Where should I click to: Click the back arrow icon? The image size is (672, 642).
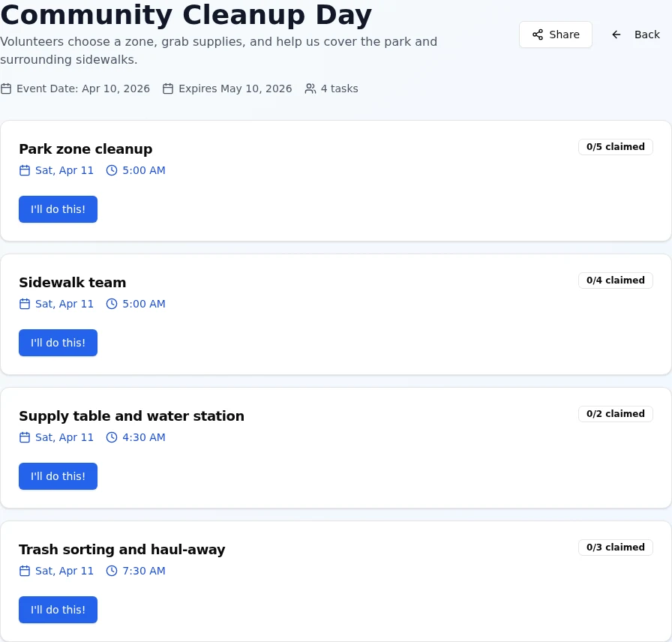pos(616,34)
